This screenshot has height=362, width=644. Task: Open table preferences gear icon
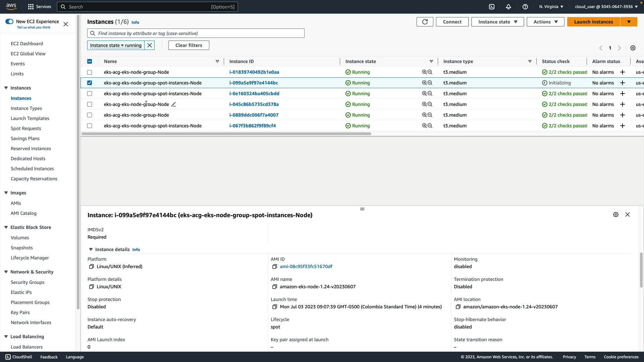(633, 48)
